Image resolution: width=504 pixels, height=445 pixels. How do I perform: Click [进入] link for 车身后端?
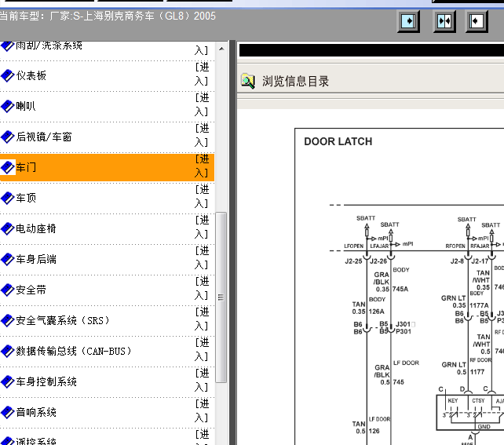(202, 257)
